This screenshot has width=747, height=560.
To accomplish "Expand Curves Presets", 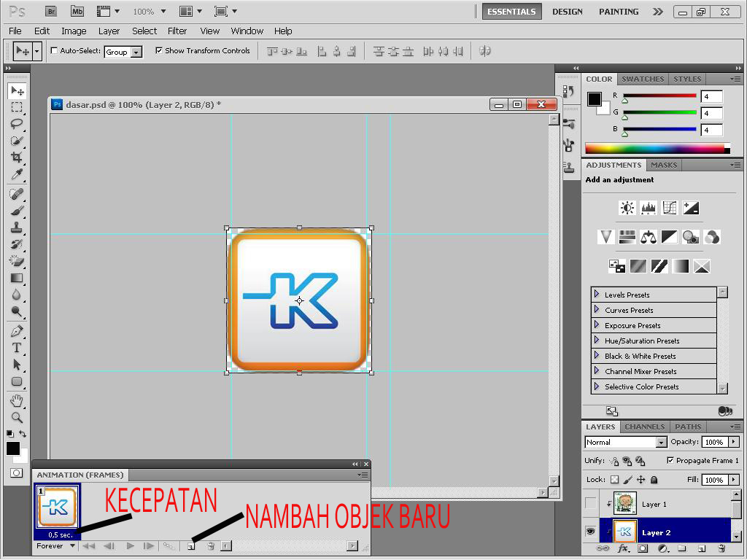I will [597, 309].
